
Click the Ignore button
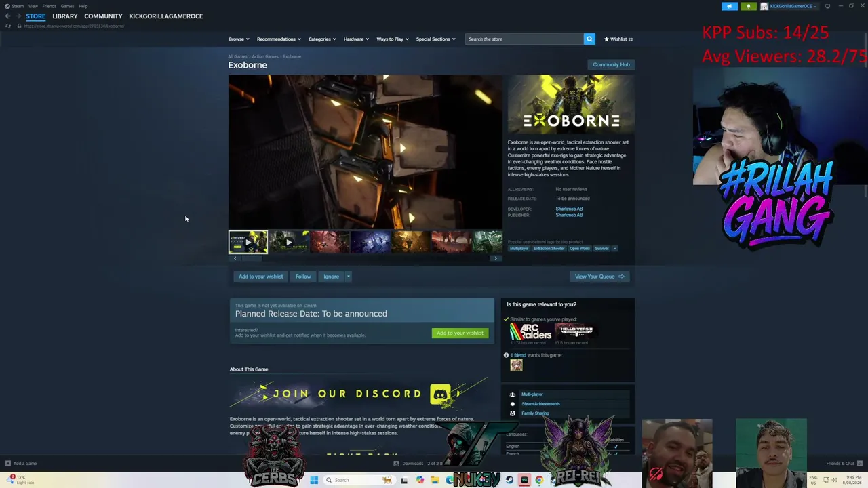[x=331, y=277]
